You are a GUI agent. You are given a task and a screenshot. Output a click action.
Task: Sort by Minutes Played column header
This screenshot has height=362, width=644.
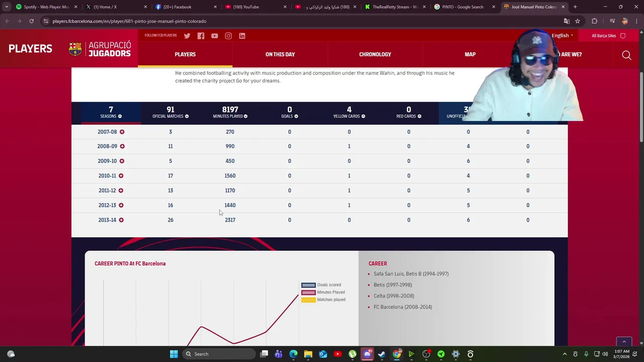(230, 112)
